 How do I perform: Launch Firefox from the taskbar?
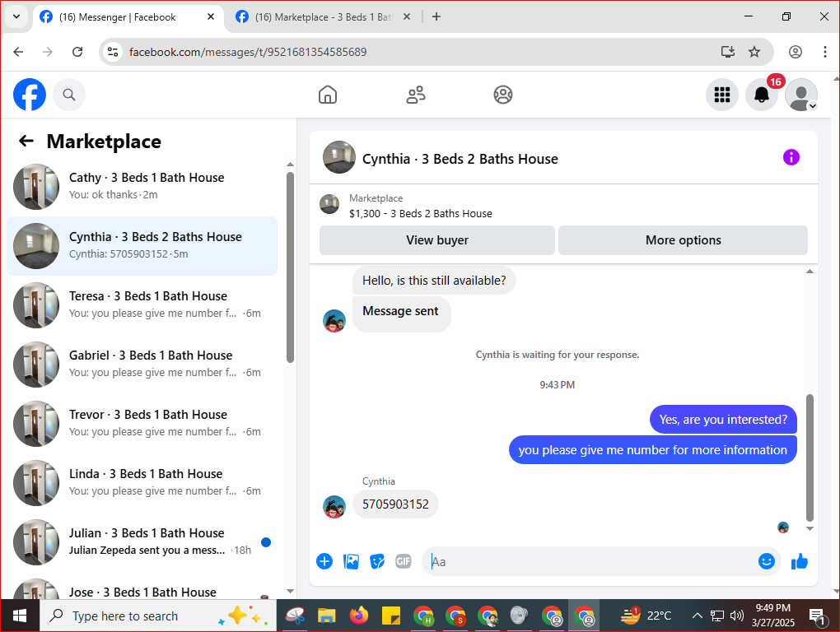tap(358, 616)
